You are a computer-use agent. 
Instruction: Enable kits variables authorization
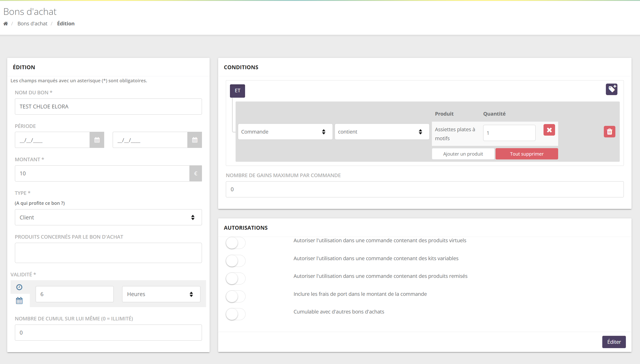point(236,261)
